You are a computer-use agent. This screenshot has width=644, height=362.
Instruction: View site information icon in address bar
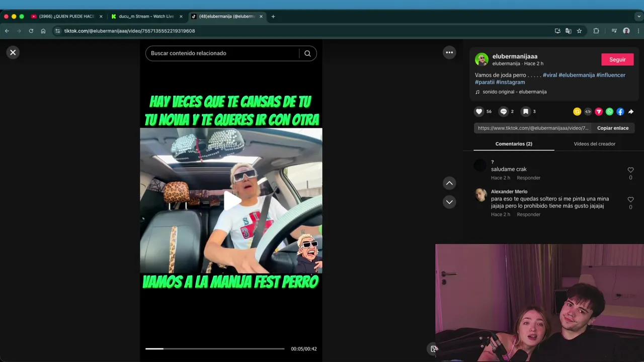click(x=57, y=31)
